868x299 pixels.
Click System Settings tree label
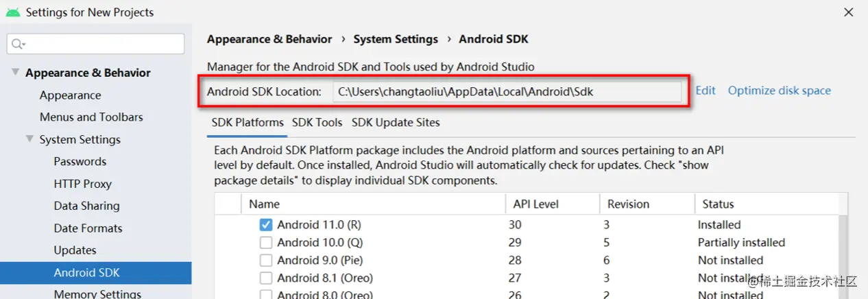click(x=80, y=139)
